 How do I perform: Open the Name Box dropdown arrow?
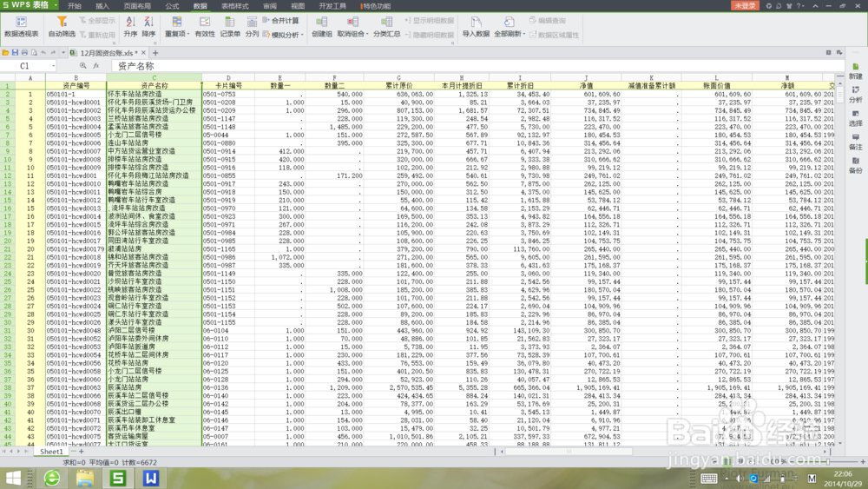point(54,66)
